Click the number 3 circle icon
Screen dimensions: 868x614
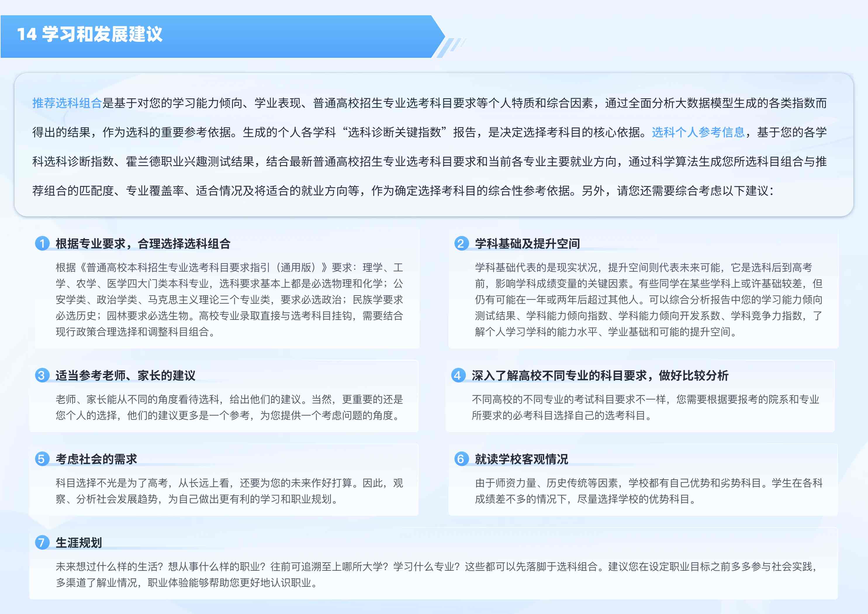(x=42, y=375)
